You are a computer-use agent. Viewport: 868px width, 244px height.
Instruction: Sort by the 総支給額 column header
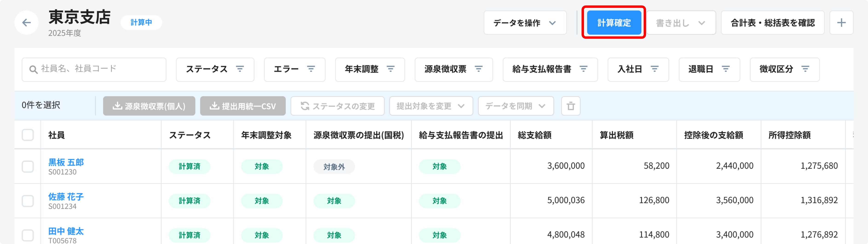(x=535, y=135)
